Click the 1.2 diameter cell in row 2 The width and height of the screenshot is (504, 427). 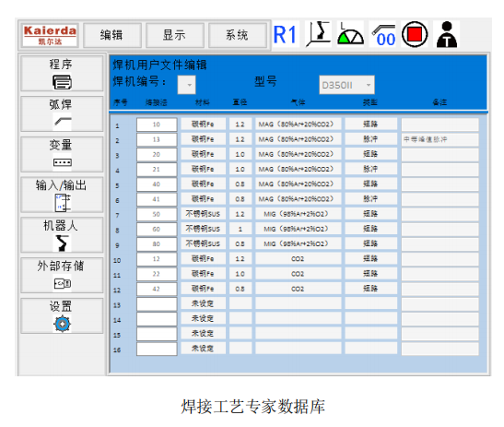click(x=240, y=139)
